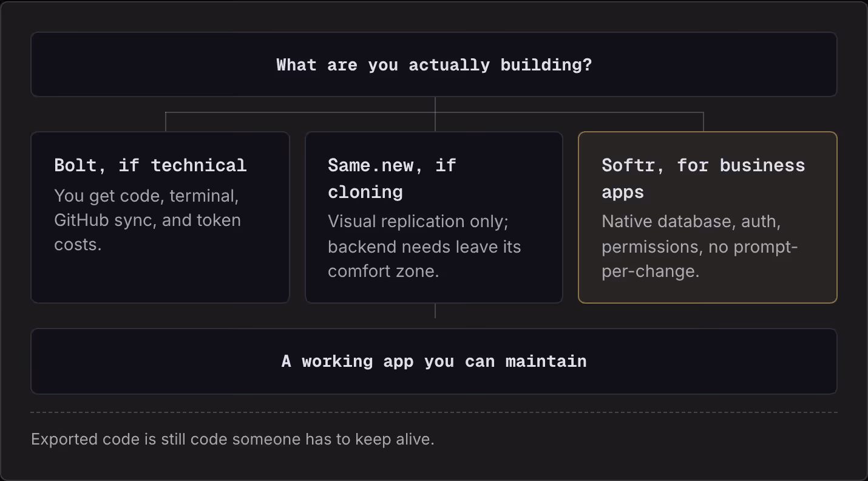
Task: Click the "What are you actually building?" box
Action: [434, 64]
